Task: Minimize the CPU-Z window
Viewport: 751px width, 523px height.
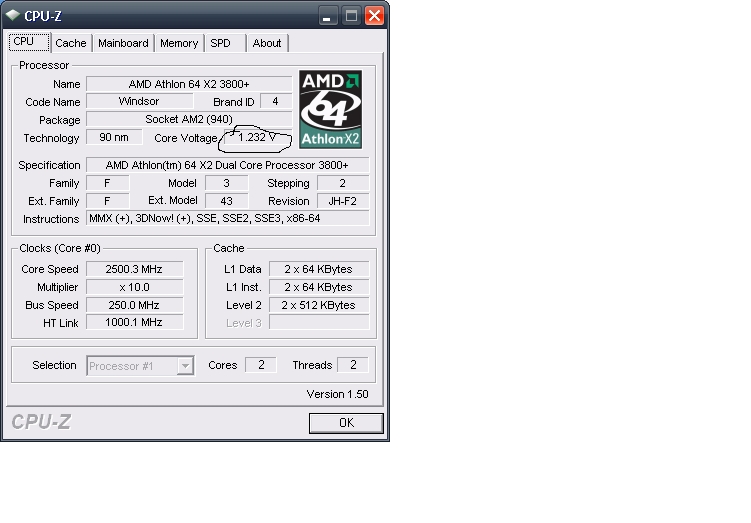Action: click(327, 16)
